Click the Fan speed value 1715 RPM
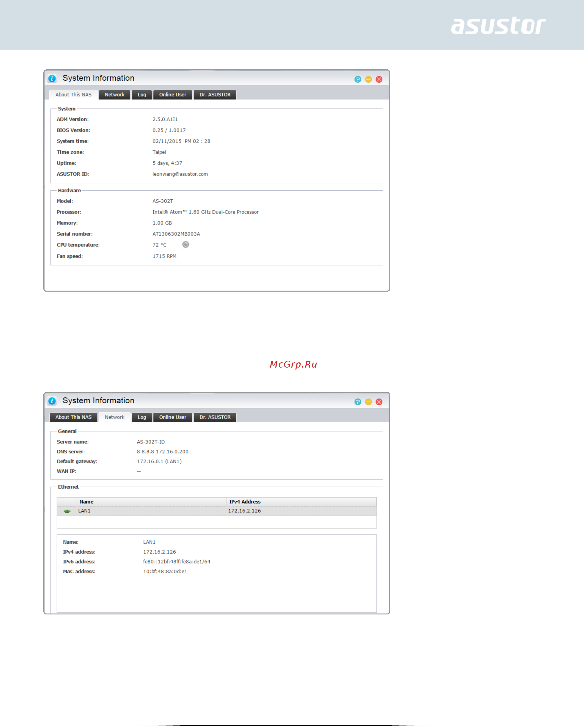The width and height of the screenshot is (584, 728). (165, 256)
